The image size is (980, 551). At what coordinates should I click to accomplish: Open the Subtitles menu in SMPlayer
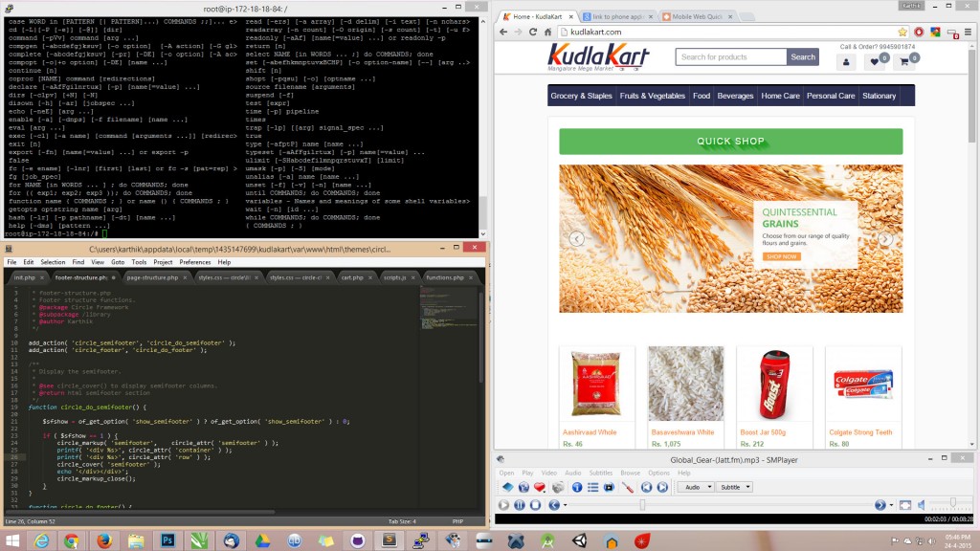coord(601,473)
